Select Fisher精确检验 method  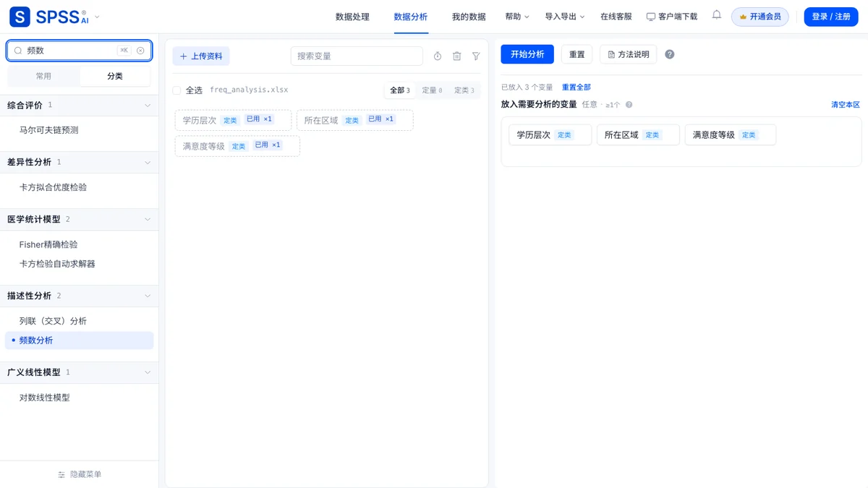48,245
